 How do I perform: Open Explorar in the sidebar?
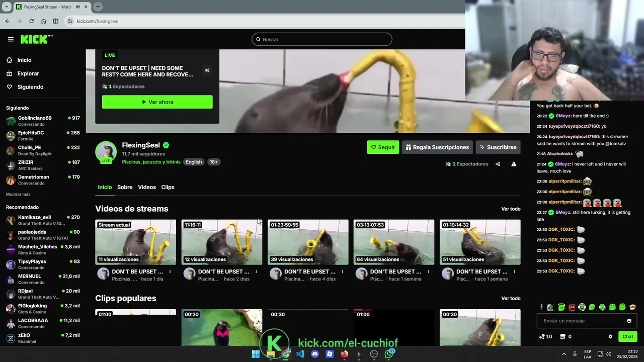coord(23,73)
